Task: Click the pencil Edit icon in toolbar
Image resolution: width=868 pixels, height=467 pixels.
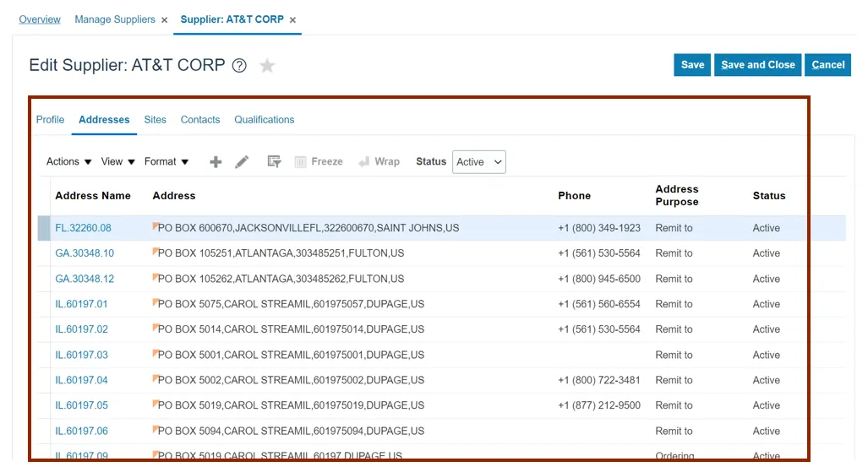Action: pyautogui.click(x=242, y=162)
